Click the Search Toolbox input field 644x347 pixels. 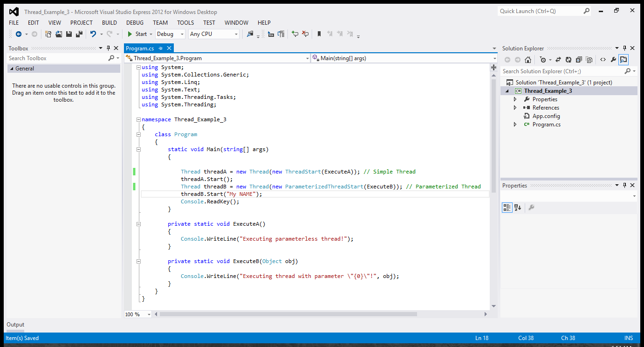(57, 58)
